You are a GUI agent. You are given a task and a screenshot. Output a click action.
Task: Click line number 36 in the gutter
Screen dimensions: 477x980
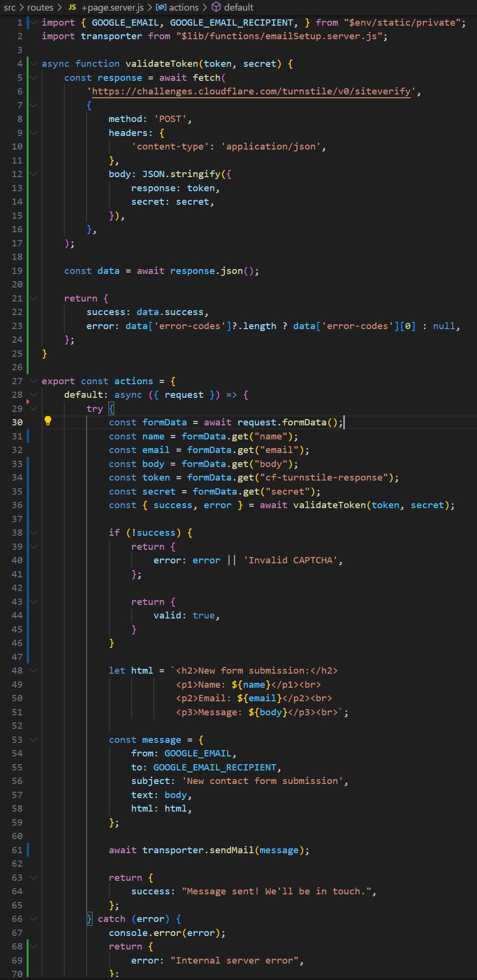tap(17, 505)
